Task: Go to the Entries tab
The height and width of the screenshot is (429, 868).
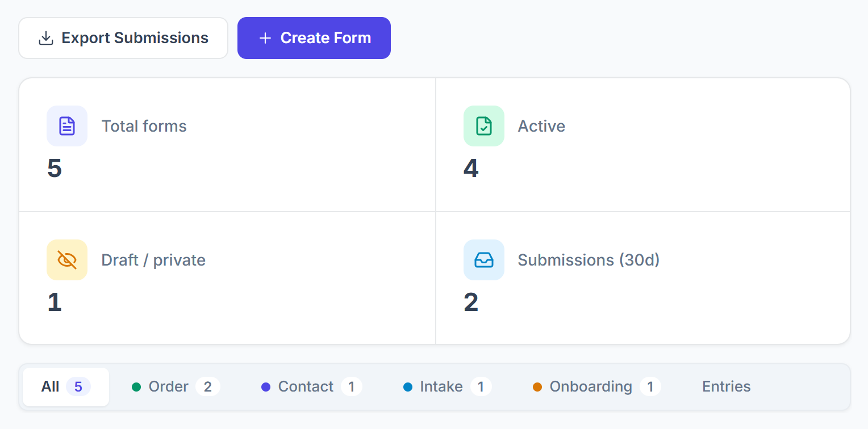Action: coord(727,387)
